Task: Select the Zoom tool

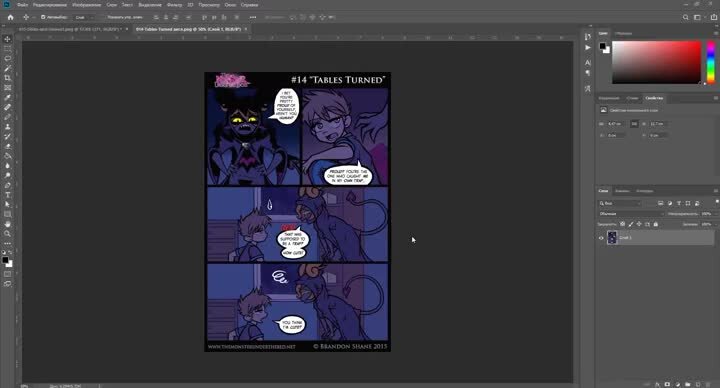Action: (7, 234)
